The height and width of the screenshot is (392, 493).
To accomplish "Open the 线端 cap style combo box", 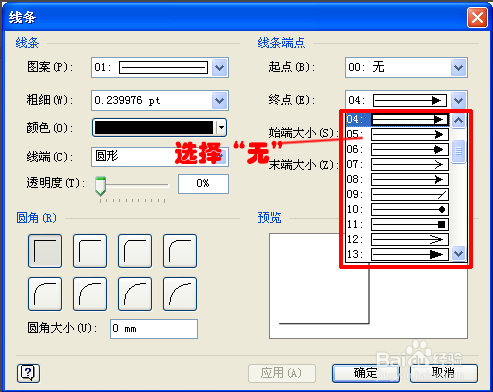I will 160,157.
